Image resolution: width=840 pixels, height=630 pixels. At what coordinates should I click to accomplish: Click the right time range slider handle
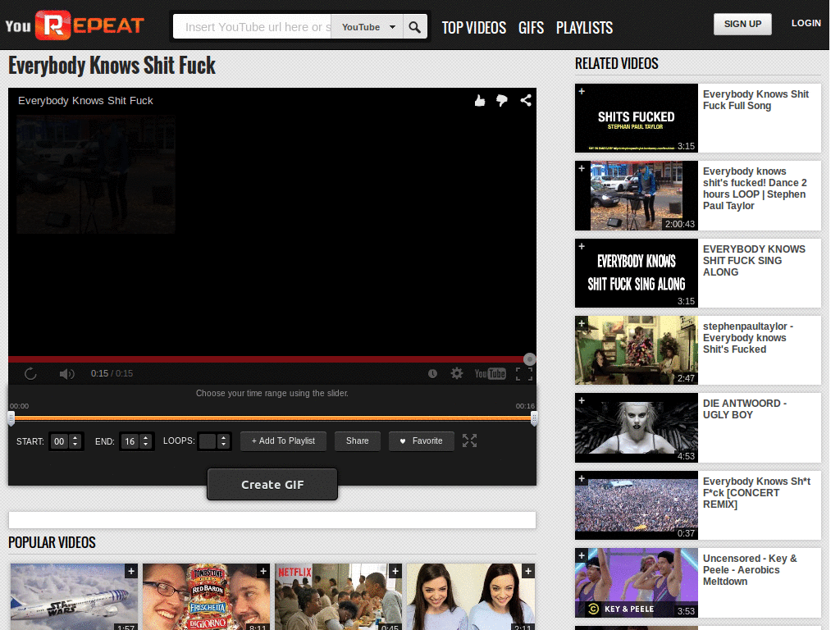533,418
